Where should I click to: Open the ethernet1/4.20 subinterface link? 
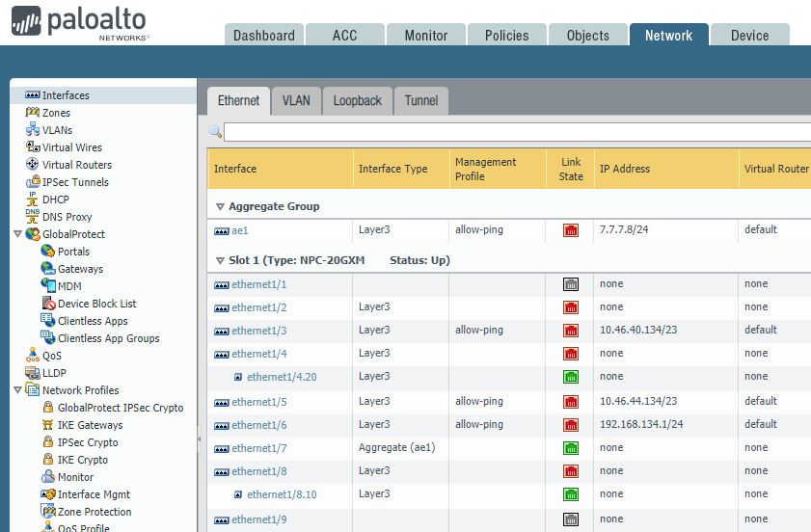[x=282, y=377]
